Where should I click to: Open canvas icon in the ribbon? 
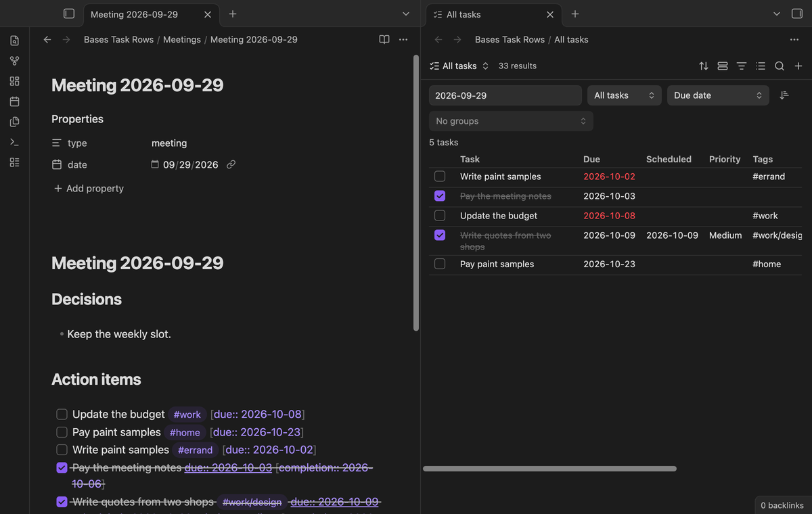click(14, 81)
